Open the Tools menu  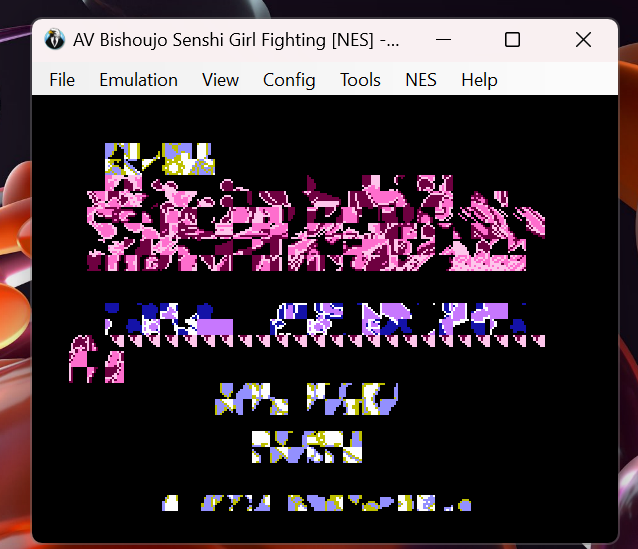360,80
